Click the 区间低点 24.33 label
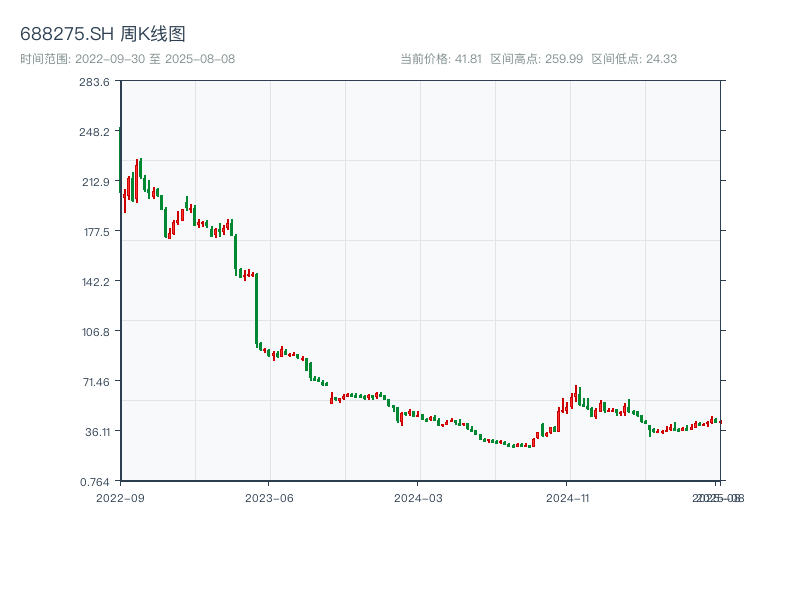The height and width of the screenshot is (600, 800). [x=634, y=59]
